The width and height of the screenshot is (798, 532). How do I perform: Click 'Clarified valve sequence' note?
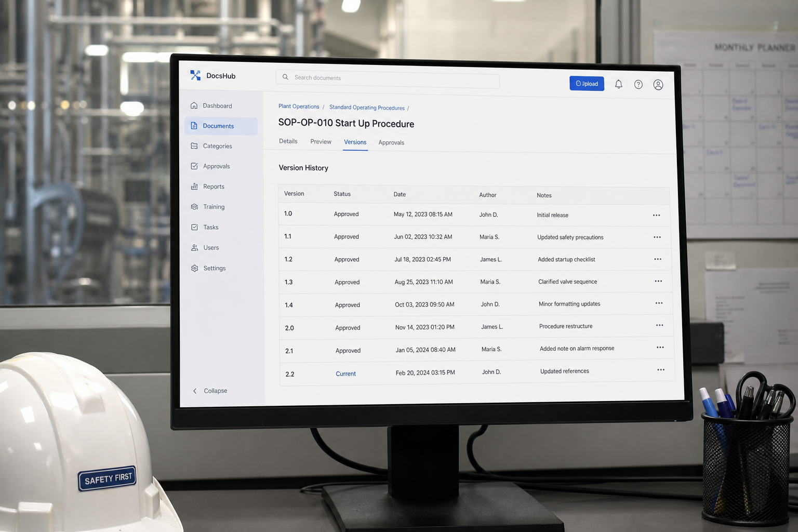(x=567, y=282)
